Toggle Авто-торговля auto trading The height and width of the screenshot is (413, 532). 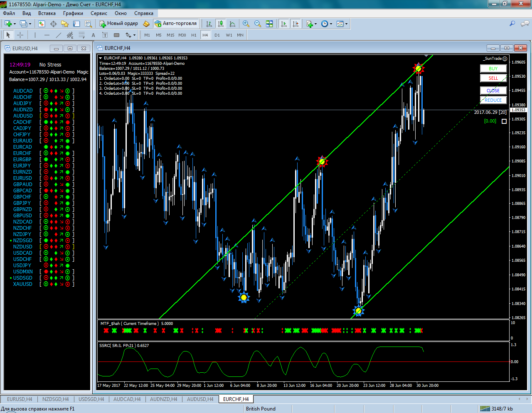coord(176,24)
